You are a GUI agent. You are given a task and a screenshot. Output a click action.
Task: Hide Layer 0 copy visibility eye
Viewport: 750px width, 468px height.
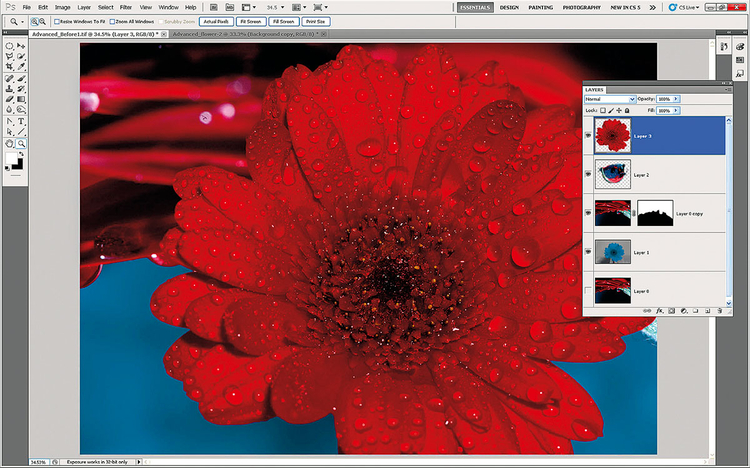[588, 213]
